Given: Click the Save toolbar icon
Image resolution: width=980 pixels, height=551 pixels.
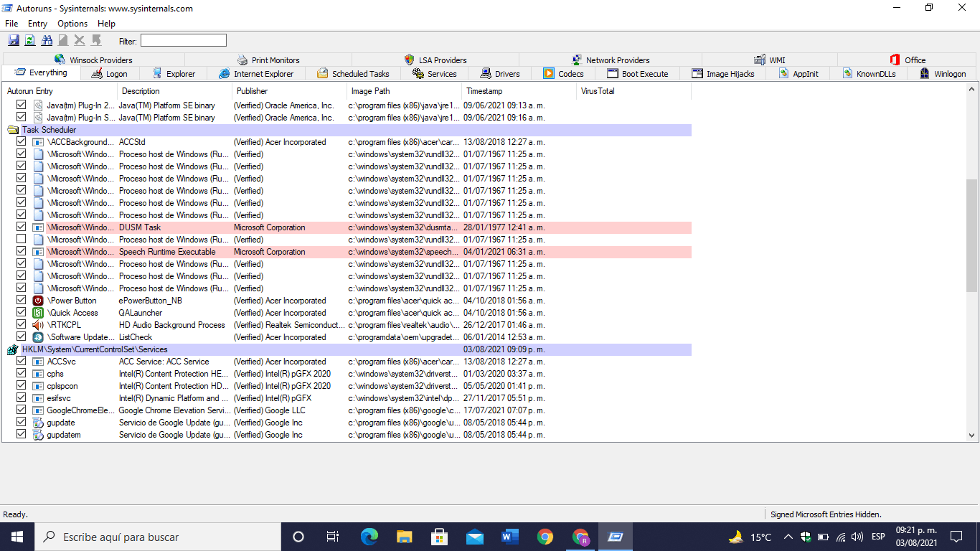Looking at the screenshot, I should [x=14, y=41].
